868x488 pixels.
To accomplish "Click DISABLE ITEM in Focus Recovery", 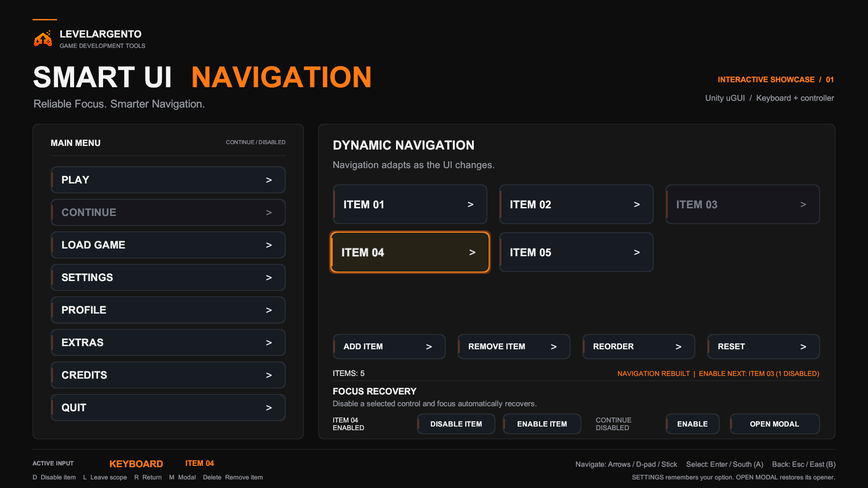I will pyautogui.click(x=456, y=424).
